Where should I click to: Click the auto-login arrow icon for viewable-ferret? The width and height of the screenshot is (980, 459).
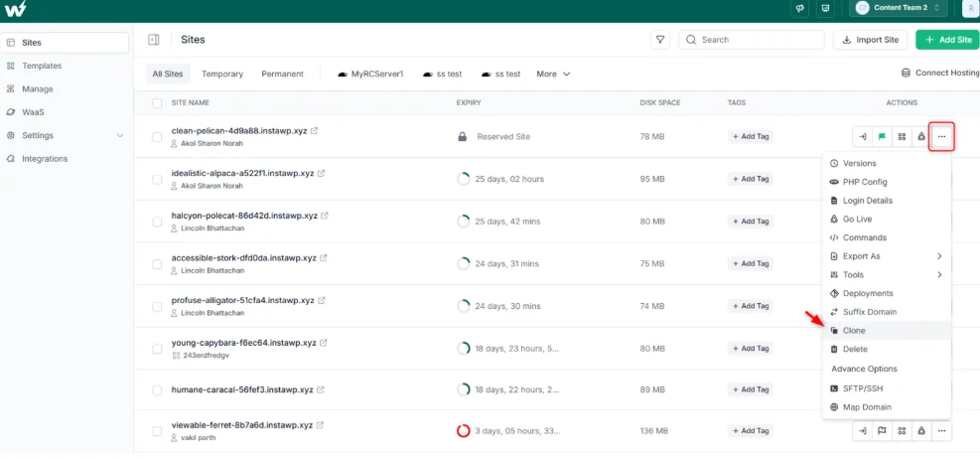[863, 431]
